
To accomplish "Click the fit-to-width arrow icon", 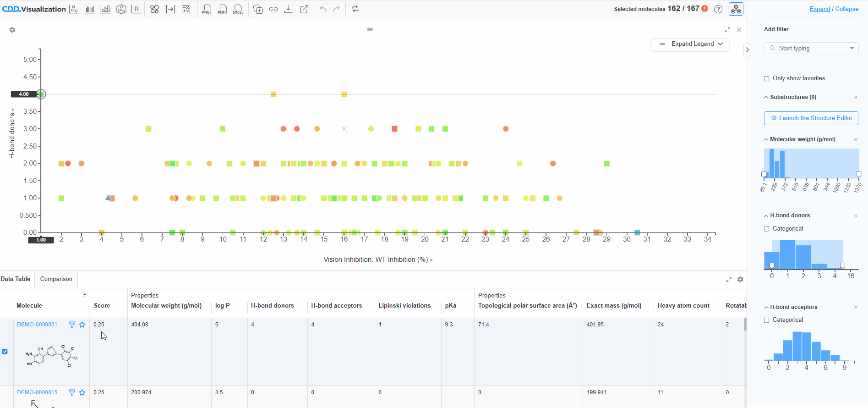I will [170, 9].
